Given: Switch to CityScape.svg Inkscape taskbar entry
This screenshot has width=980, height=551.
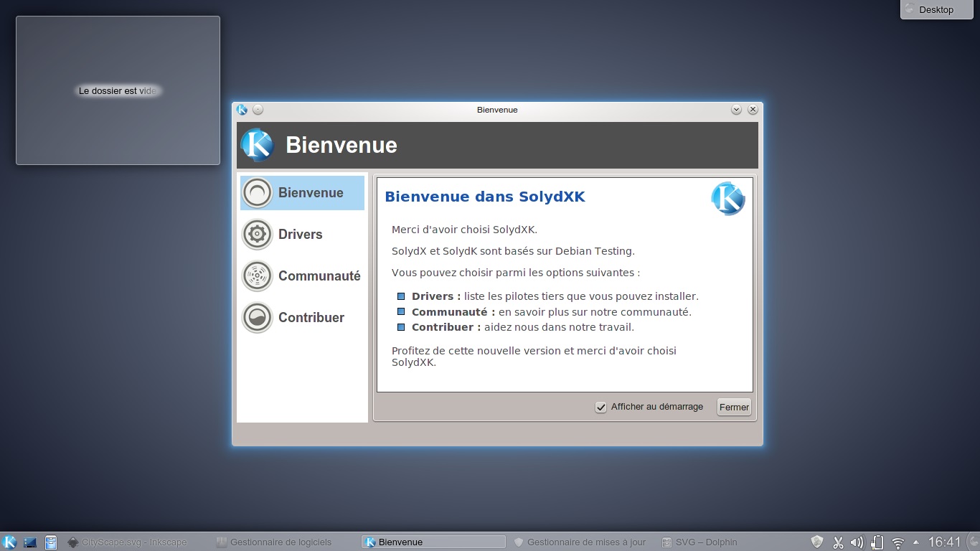Looking at the screenshot, I should 135,542.
